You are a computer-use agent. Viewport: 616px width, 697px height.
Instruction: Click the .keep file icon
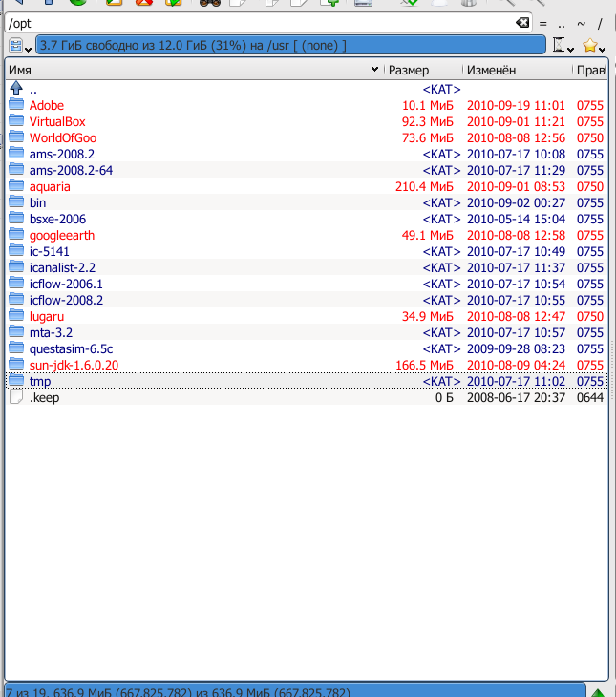coord(16,397)
